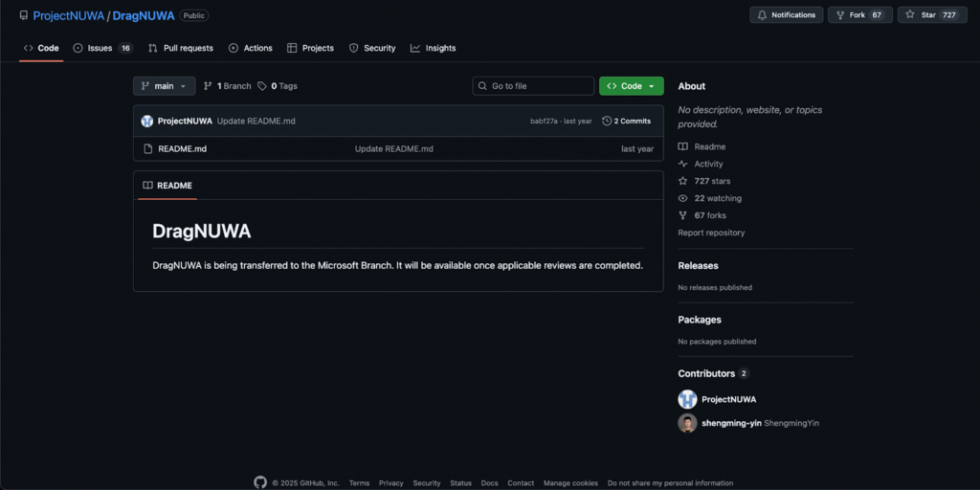This screenshot has width=980, height=490.
Task: Open the Notifications subscription button
Action: 786,15
